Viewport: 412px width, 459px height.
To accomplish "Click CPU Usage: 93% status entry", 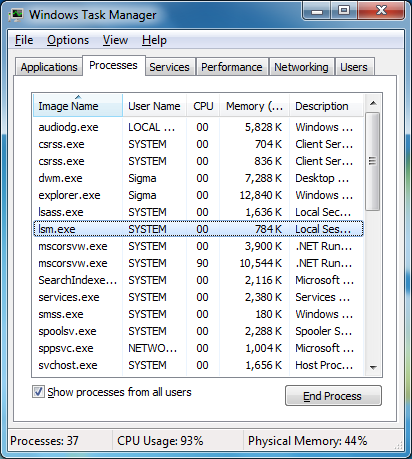I will (x=160, y=441).
